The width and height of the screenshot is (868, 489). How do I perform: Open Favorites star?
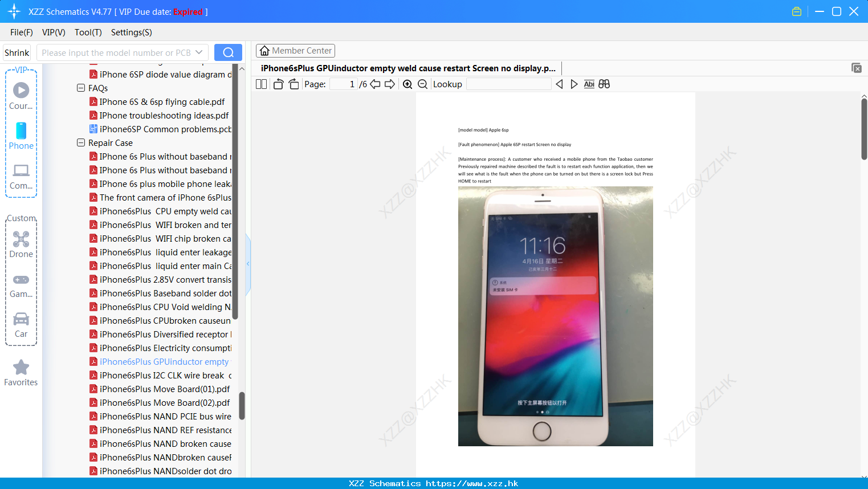coord(21,373)
